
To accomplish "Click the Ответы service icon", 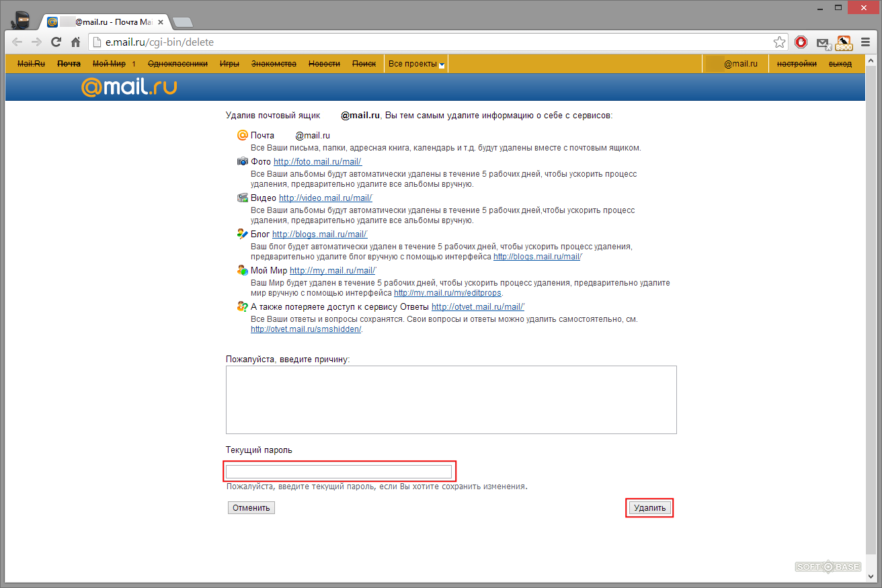I will click(x=243, y=306).
